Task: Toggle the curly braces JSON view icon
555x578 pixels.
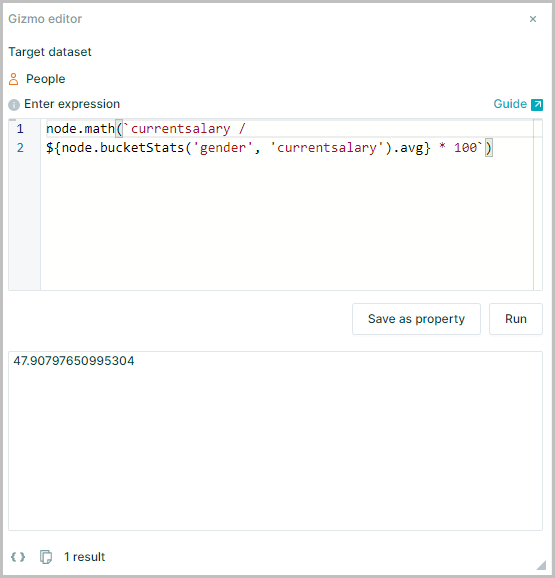Action: click(x=18, y=557)
